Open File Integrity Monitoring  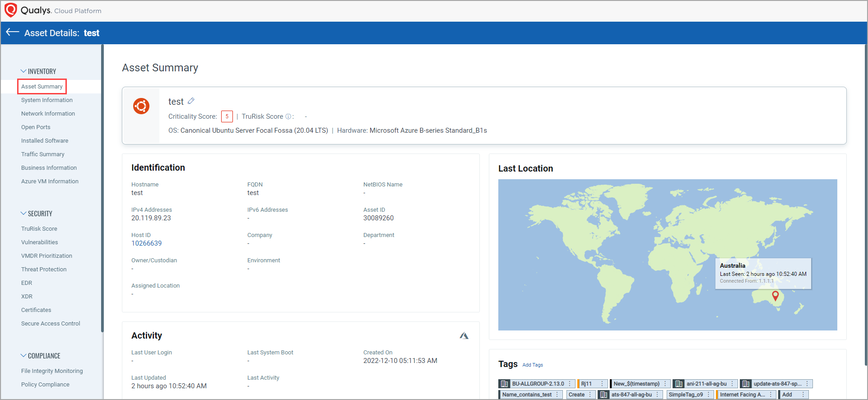coord(52,371)
